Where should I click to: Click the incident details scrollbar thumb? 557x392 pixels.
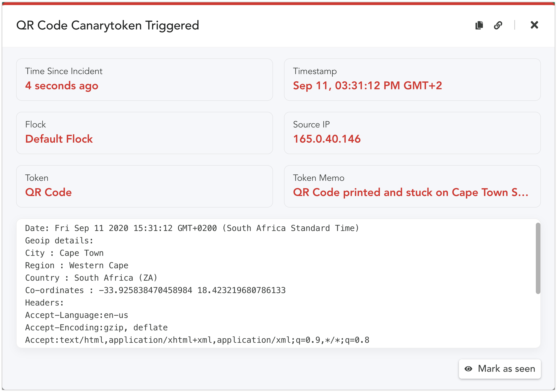(x=538, y=258)
